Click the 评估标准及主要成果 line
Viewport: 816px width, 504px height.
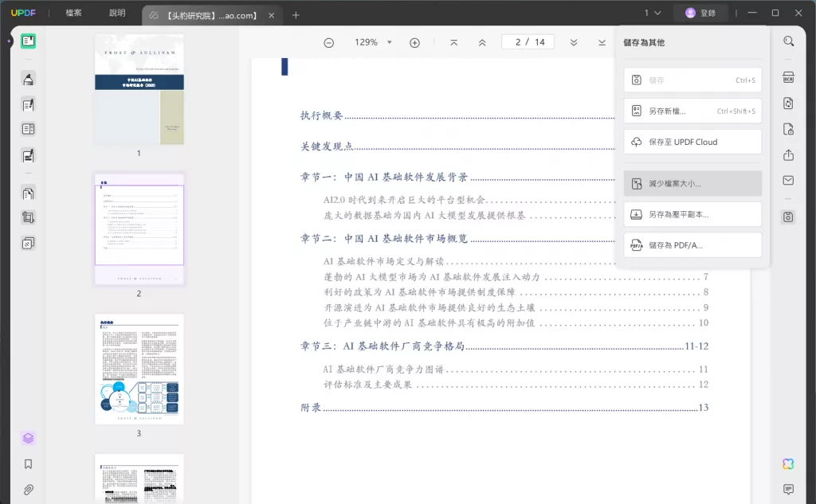coord(367,385)
